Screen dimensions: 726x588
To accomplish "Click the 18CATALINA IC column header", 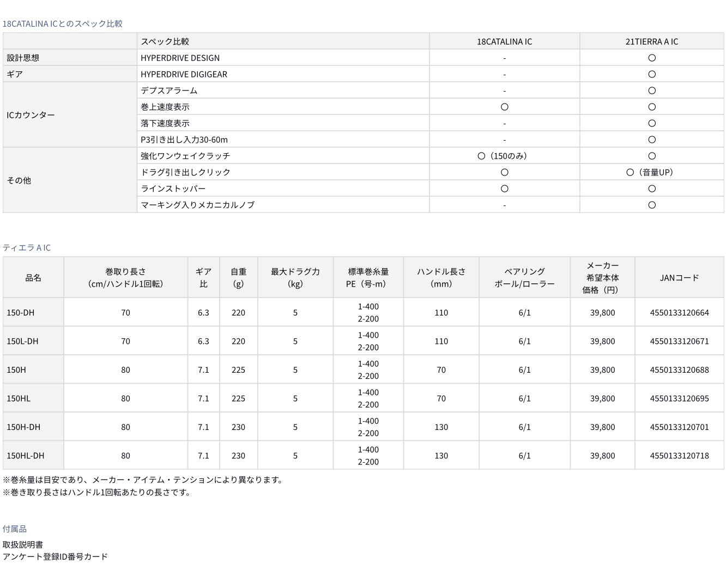I will point(504,41).
